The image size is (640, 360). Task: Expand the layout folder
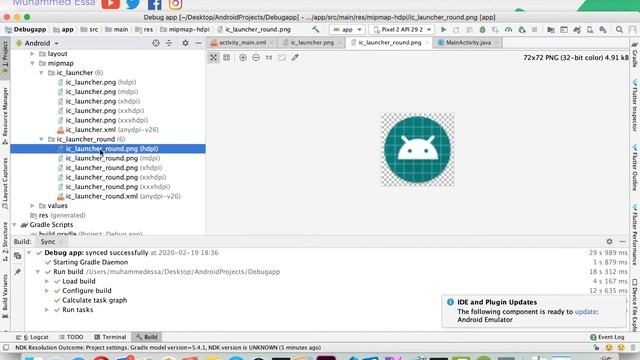pos(32,54)
